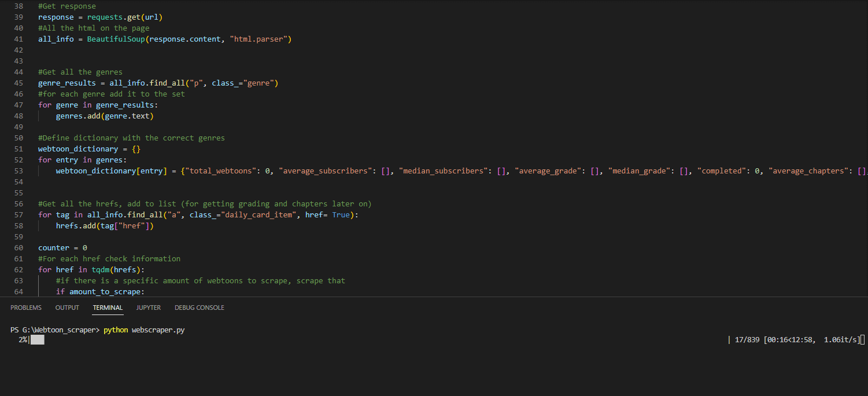Click the python webscraper.py terminal command
Screen dimensions: 868x396
(x=144, y=330)
